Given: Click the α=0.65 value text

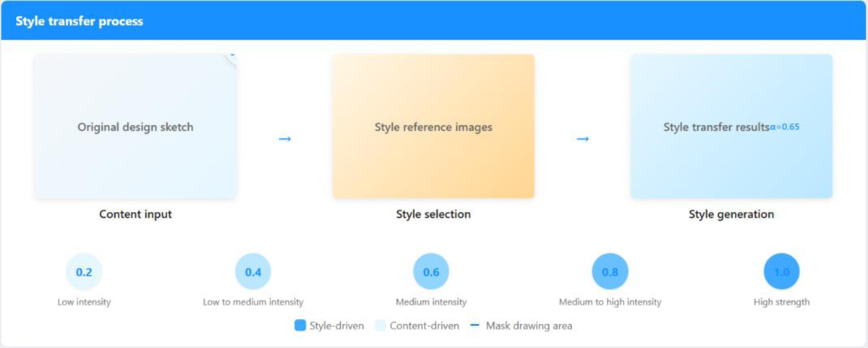Looking at the screenshot, I should pyautogui.click(x=785, y=127).
